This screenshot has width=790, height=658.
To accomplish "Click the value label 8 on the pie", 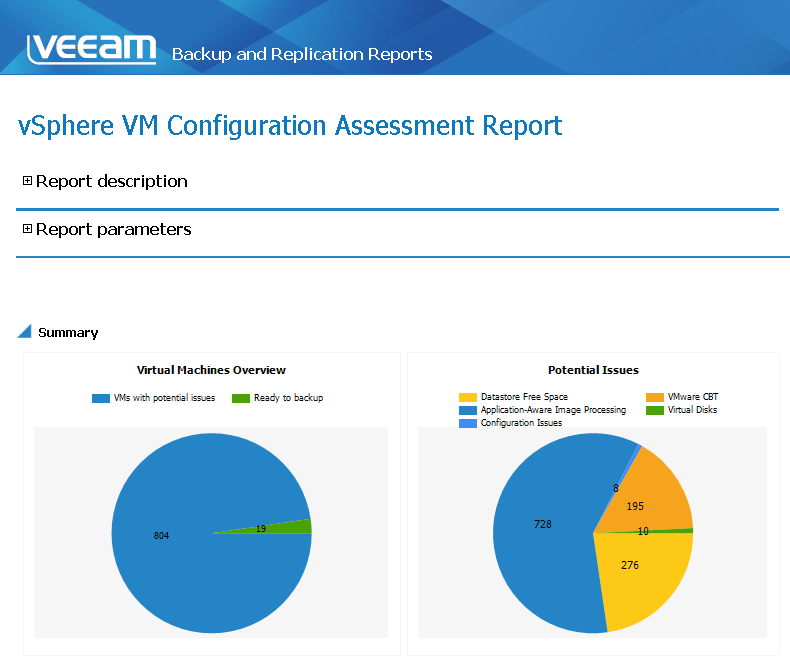I will click(616, 488).
